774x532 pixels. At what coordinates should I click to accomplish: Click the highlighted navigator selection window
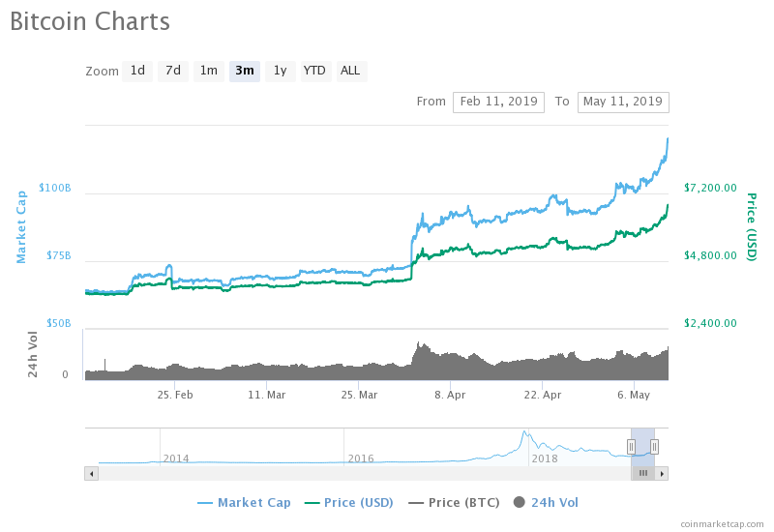pos(642,447)
